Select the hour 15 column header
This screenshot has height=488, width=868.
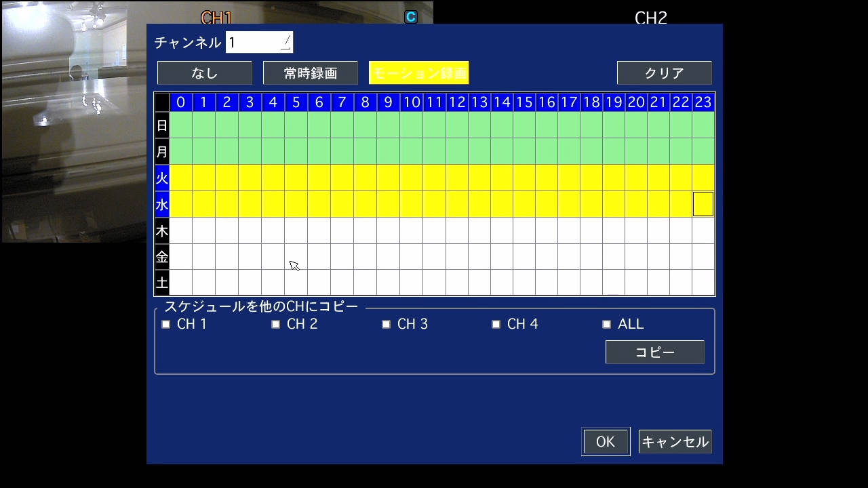coord(524,102)
